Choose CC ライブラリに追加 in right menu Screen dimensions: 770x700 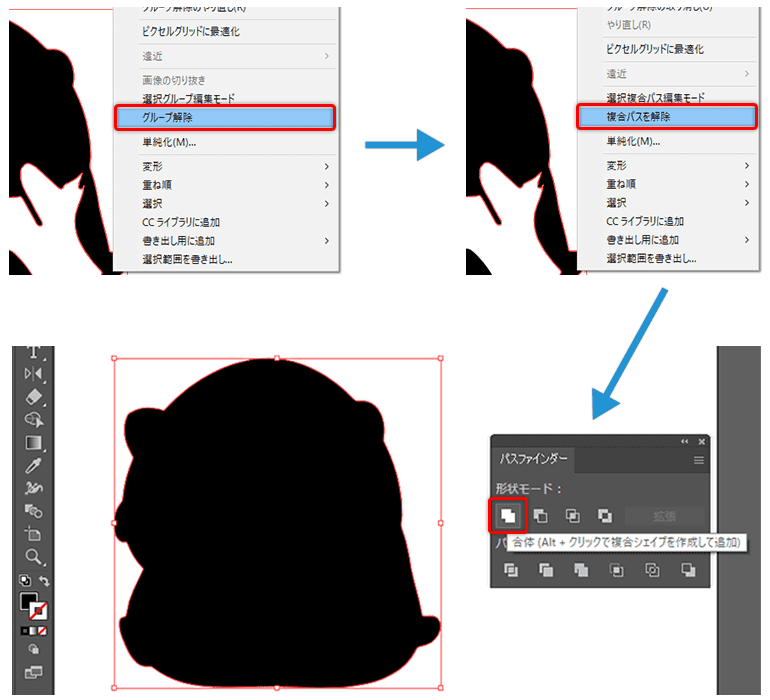668,222
